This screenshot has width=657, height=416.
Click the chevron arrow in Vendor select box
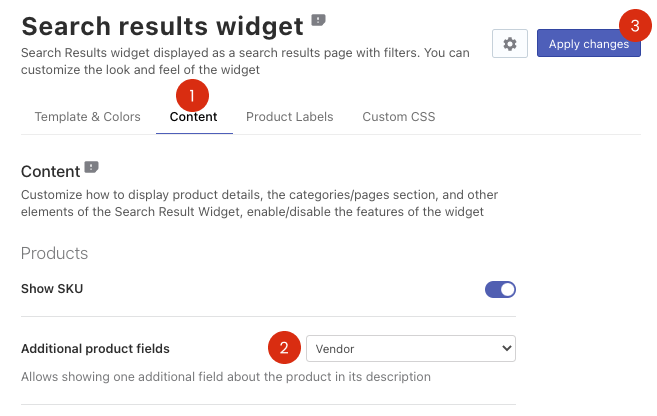pos(507,348)
